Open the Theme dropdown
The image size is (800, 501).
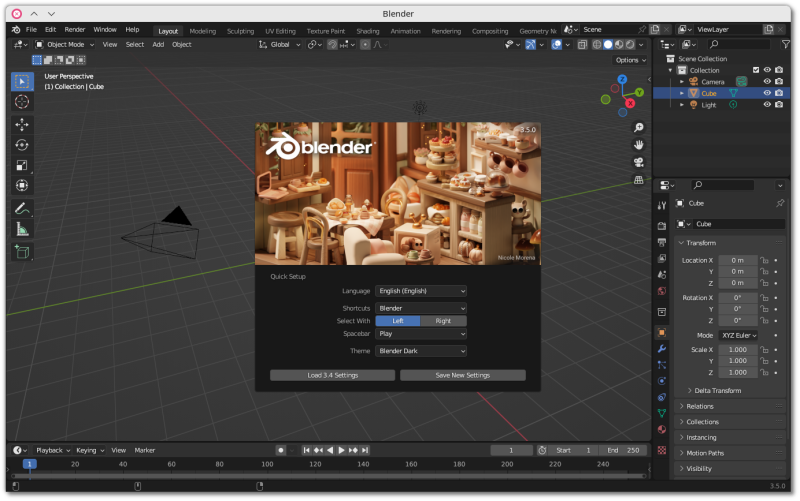(x=421, y=351)
